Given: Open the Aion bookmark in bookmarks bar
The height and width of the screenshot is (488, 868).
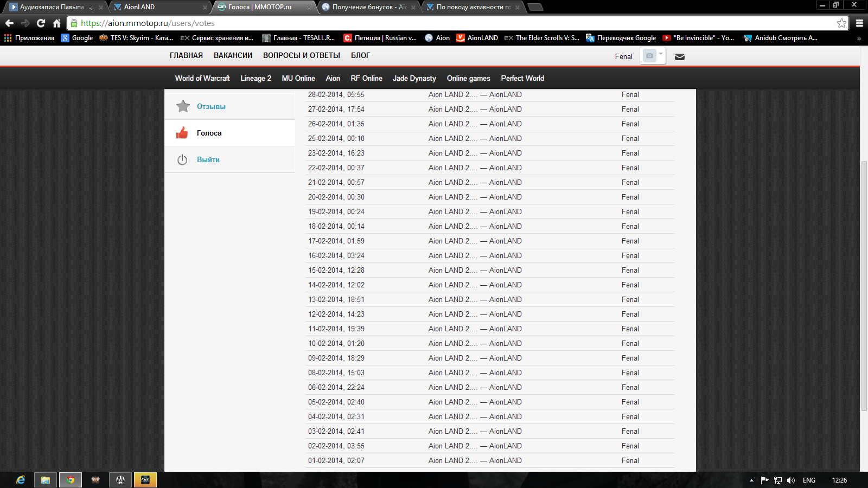Looking at the screenshot, I should 437,38.
